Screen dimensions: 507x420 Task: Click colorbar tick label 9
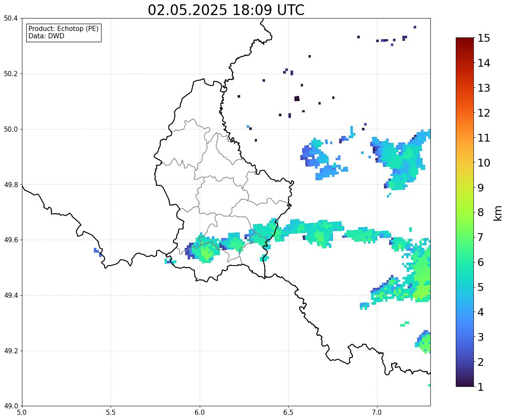480,188
